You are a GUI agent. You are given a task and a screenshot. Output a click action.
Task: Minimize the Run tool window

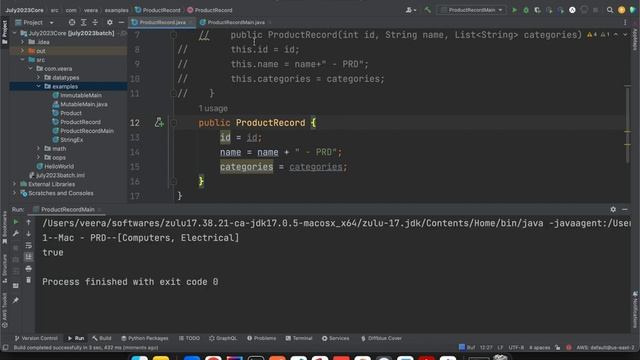tap(625, 209)
